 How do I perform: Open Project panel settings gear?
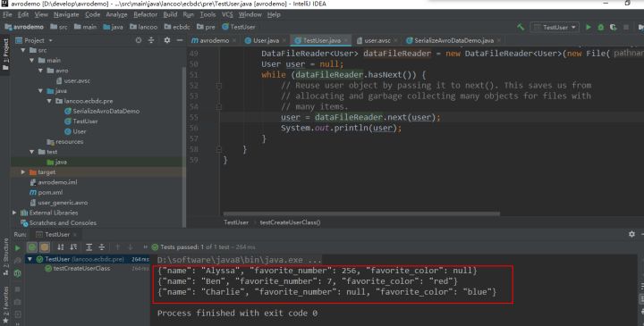click(x=166, y=40)
